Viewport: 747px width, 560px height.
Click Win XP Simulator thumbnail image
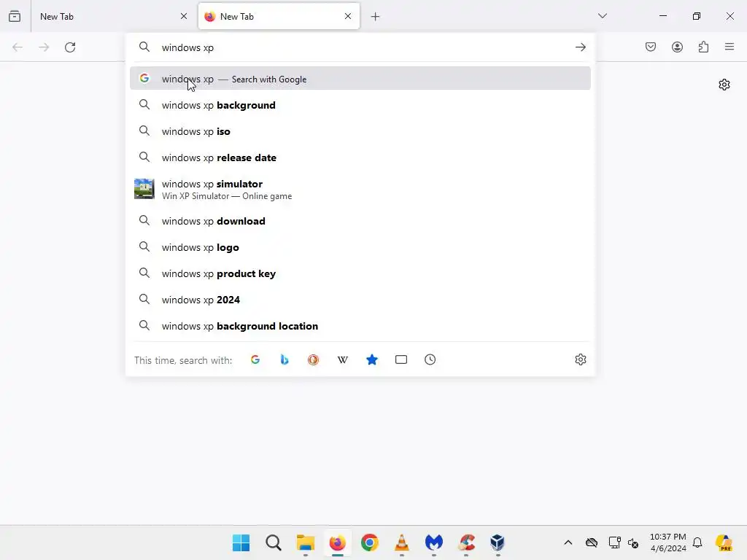point(144,189)
